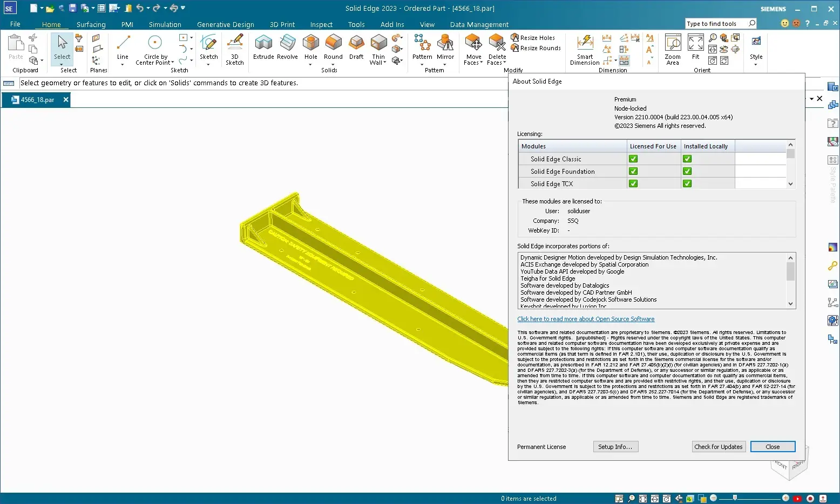This screenshot has width=840, height=504.
Task: Open the Line tool dropdown
Action: tap(123, 64)
